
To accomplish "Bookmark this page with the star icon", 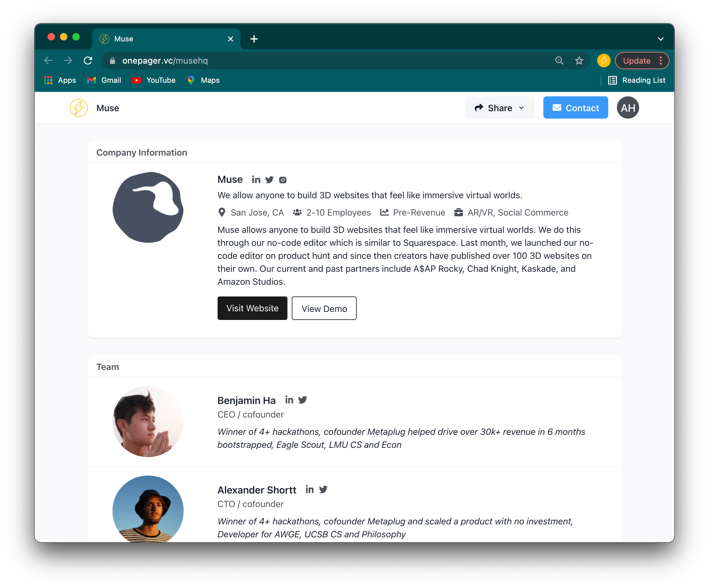I will point(579,61).
